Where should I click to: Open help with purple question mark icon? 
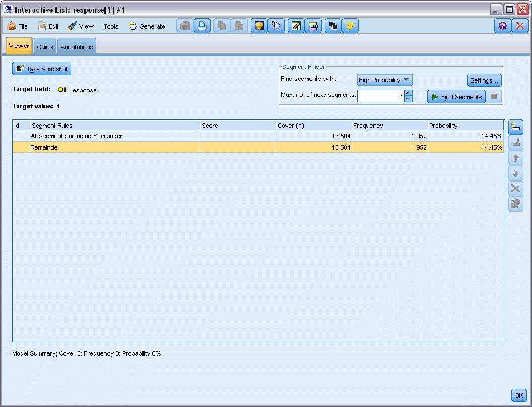pyautogui.click(x=503, y=26)
